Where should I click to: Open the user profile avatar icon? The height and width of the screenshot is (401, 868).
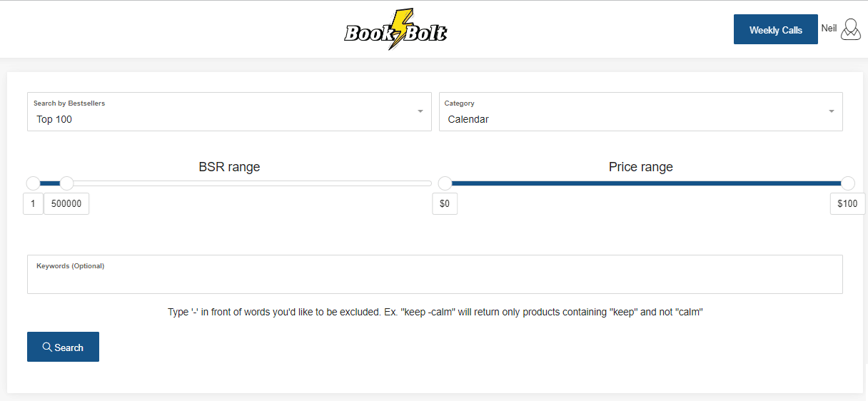pos(851,29)
